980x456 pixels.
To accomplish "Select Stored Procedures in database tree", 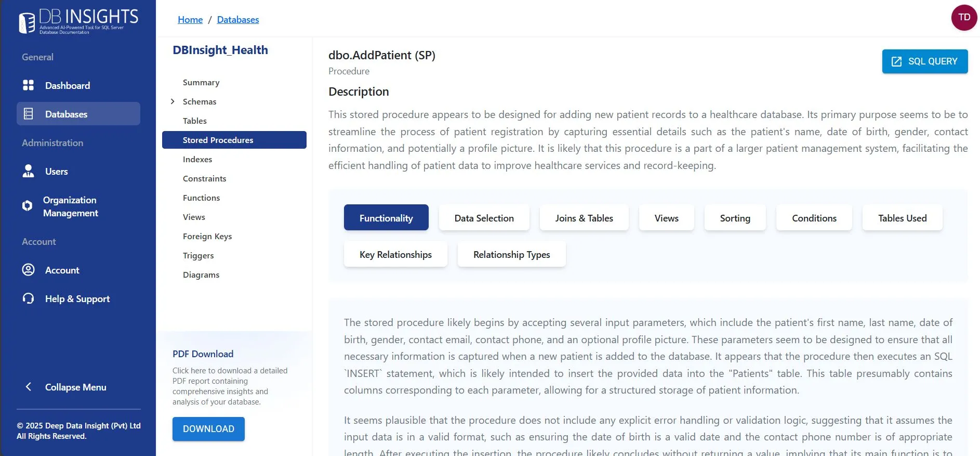I will [x=234, y=140].
